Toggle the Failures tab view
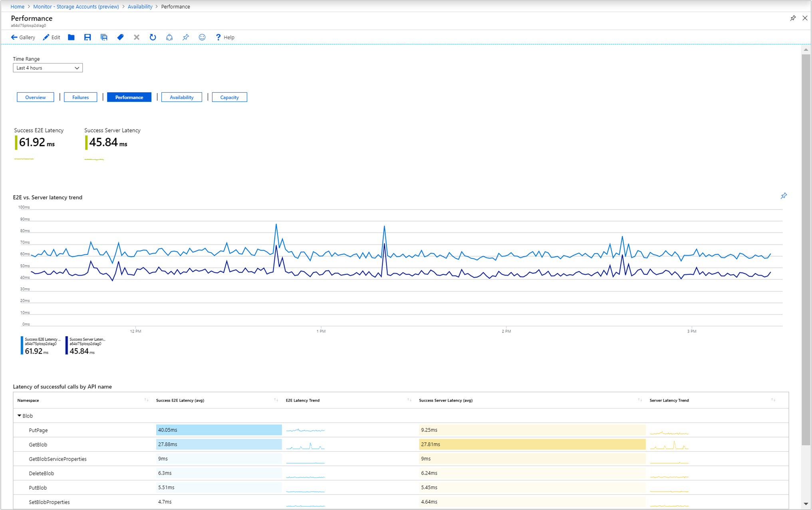 (80, 97)
